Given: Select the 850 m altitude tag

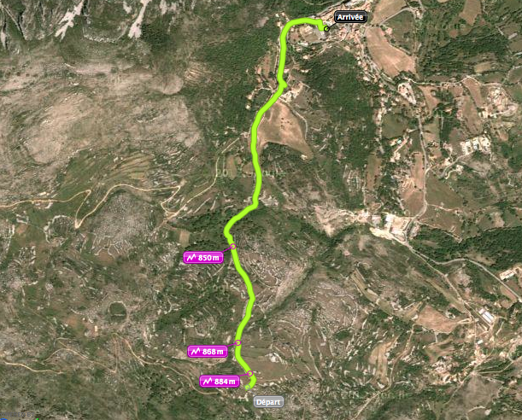Looking at the screenshot, I should click(x=203, y=258).
